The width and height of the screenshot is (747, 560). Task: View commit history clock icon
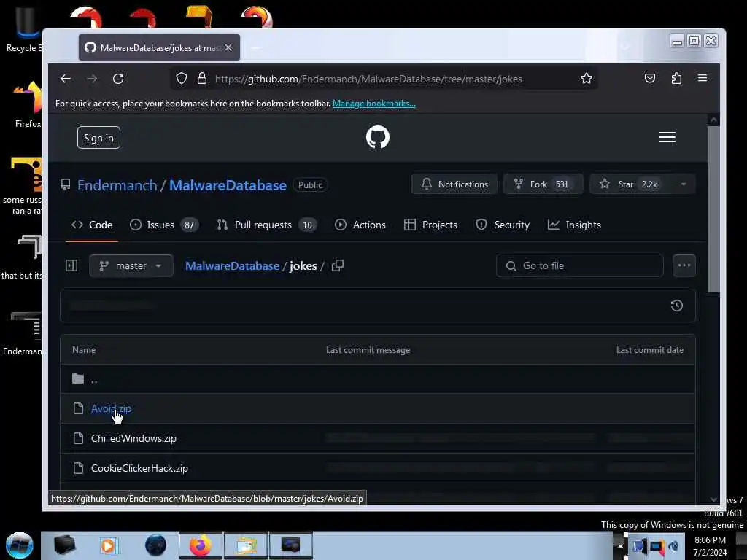tap(676, 306)
